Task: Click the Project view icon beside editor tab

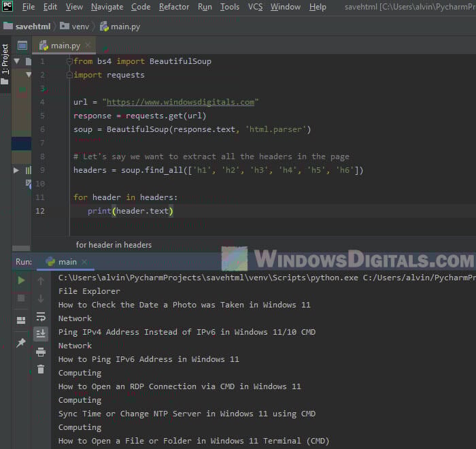Action: (x=22, y=46)
